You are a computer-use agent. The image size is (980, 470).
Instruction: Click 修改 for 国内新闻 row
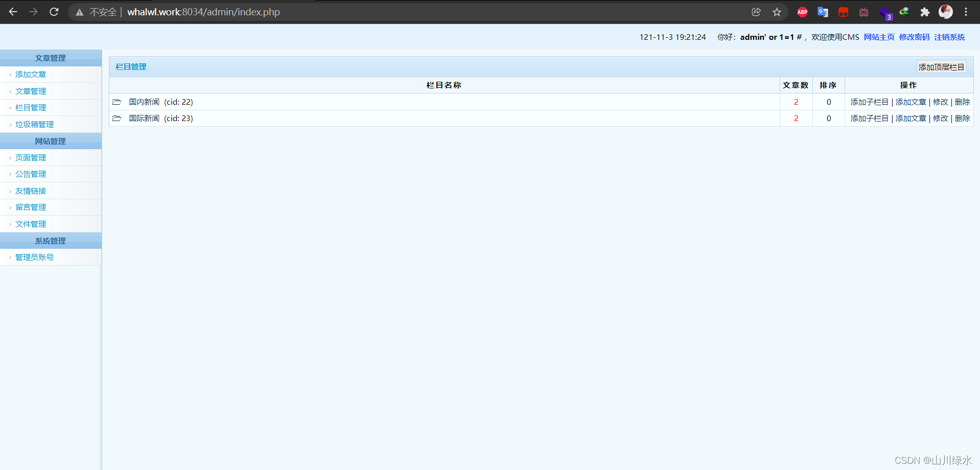(941, 102)
